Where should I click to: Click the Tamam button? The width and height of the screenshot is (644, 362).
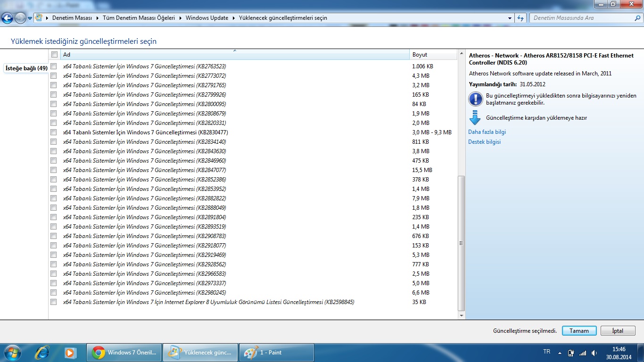(579, 331)
